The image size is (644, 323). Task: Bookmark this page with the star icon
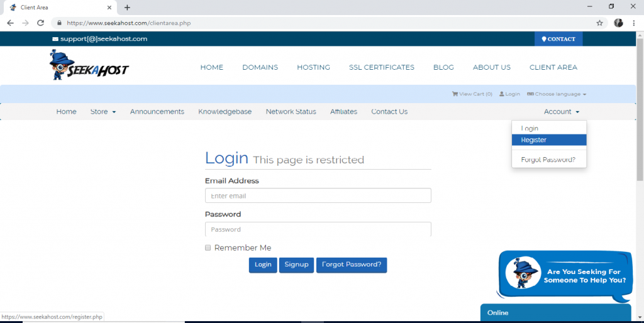point(599,23)
